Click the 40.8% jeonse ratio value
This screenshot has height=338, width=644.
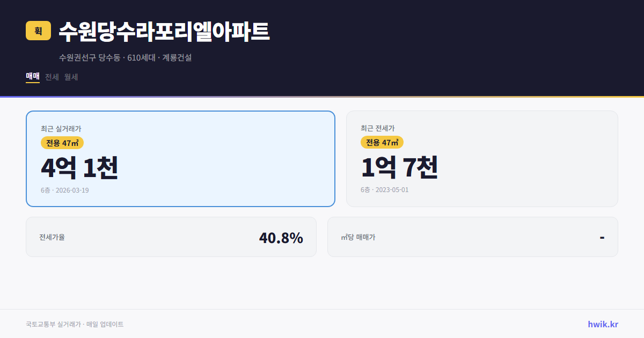coord(281,237)
